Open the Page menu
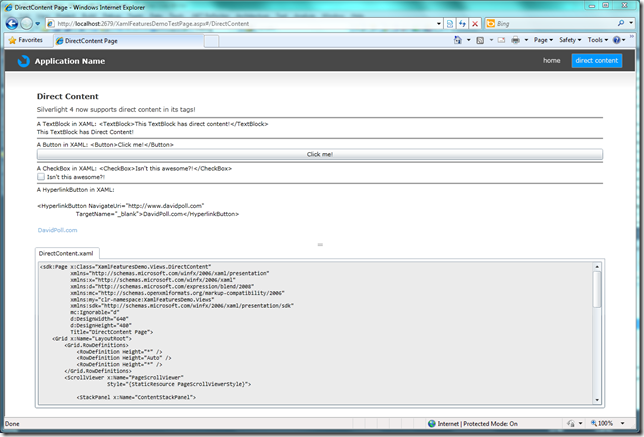644x437 pixels. tap(543, 40)
